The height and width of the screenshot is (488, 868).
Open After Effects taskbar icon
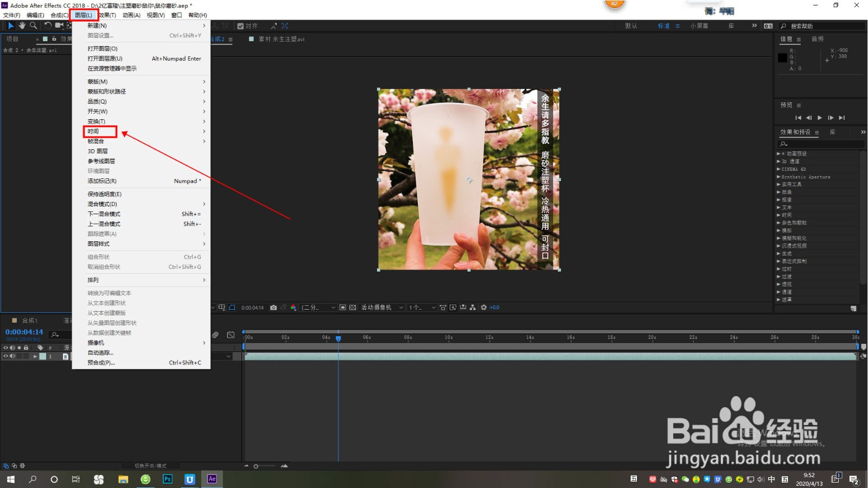click(x=212, y=479)
